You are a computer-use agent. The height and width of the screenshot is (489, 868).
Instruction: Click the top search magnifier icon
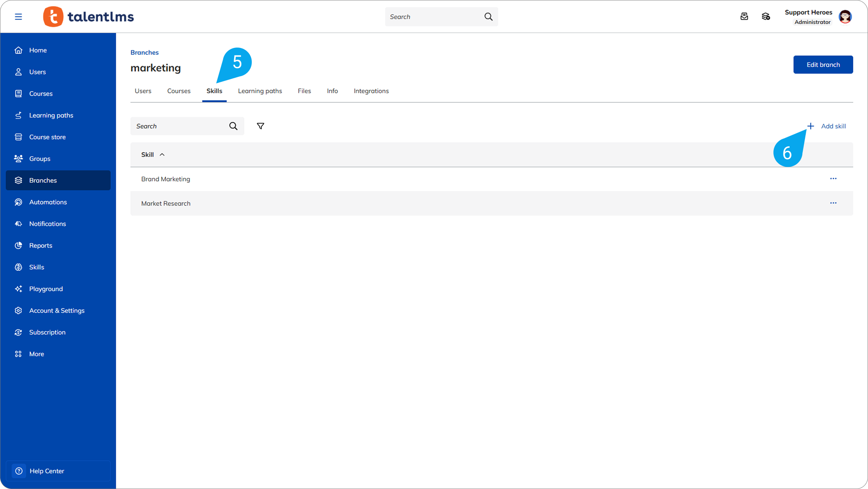coord(488,17)
